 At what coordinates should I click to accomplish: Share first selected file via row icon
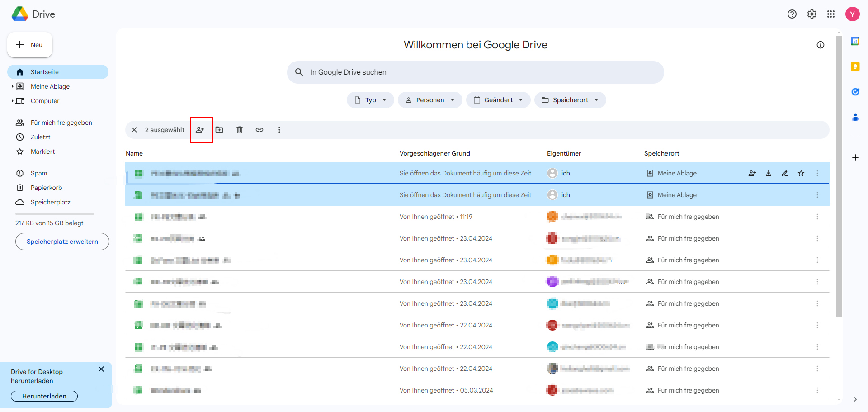tap(752, 173)
